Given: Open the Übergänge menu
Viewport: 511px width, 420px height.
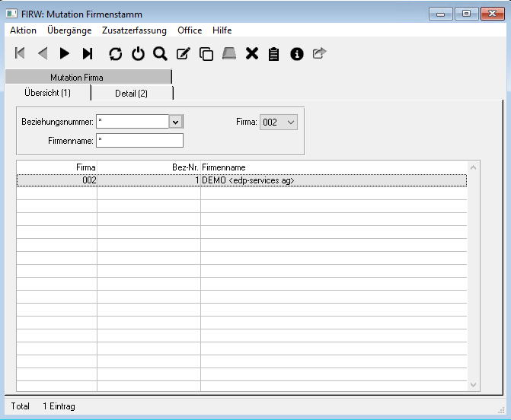Looking at the screenshot, I should [69, 30].
